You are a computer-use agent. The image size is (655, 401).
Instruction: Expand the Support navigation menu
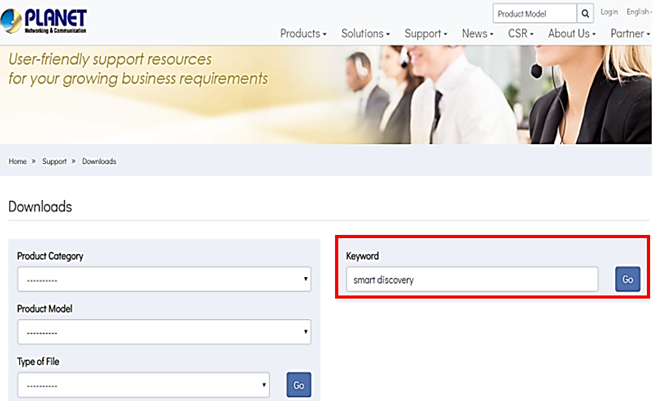pos(427,34)
